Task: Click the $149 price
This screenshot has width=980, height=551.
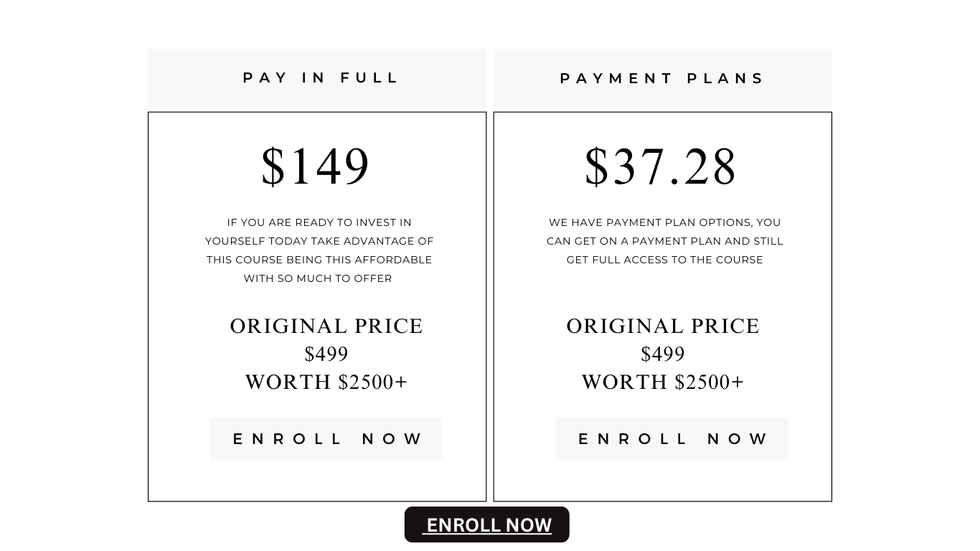Action: point(316,166)
